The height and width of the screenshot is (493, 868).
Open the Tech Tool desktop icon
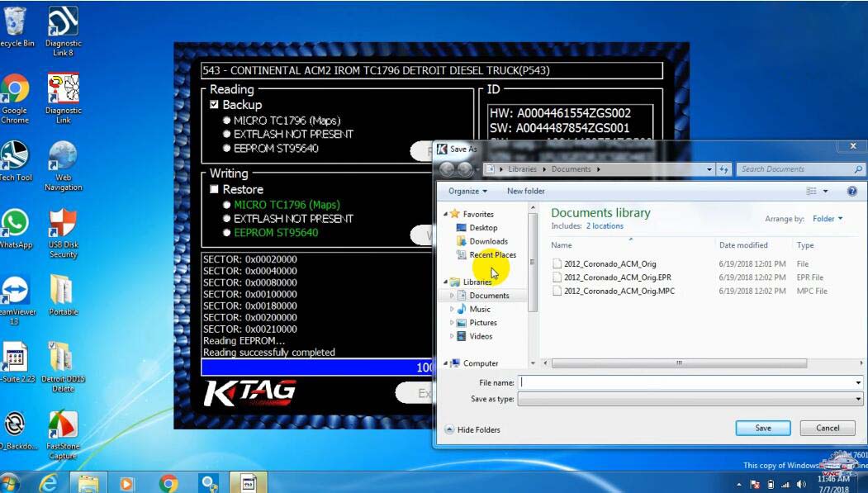coord(16,161)
